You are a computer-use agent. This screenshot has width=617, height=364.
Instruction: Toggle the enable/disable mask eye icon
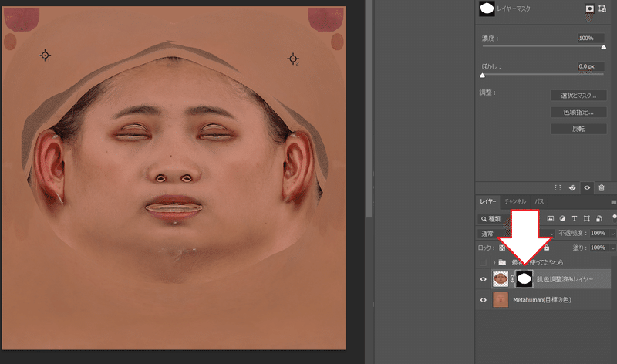click(x=587, y=187)
